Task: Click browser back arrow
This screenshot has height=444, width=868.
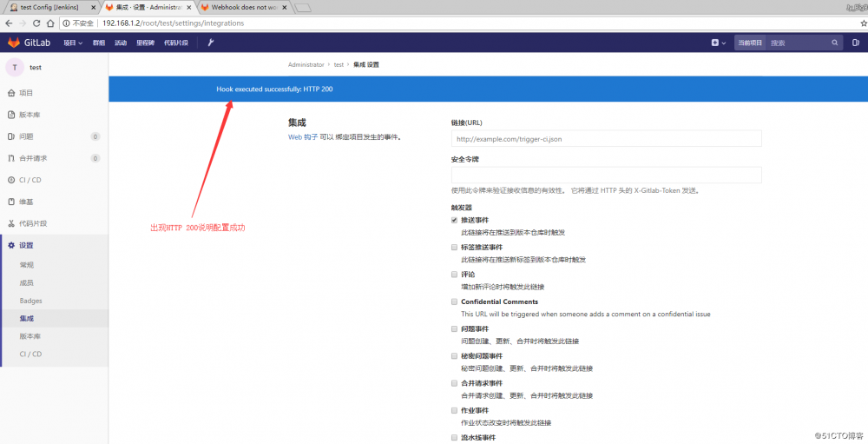Action: click(x=9, y=23)
